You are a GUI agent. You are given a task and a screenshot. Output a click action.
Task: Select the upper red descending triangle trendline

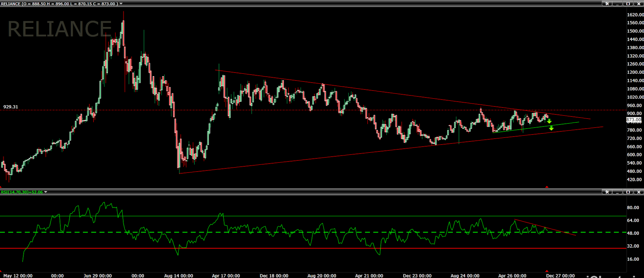pos(402,95)
